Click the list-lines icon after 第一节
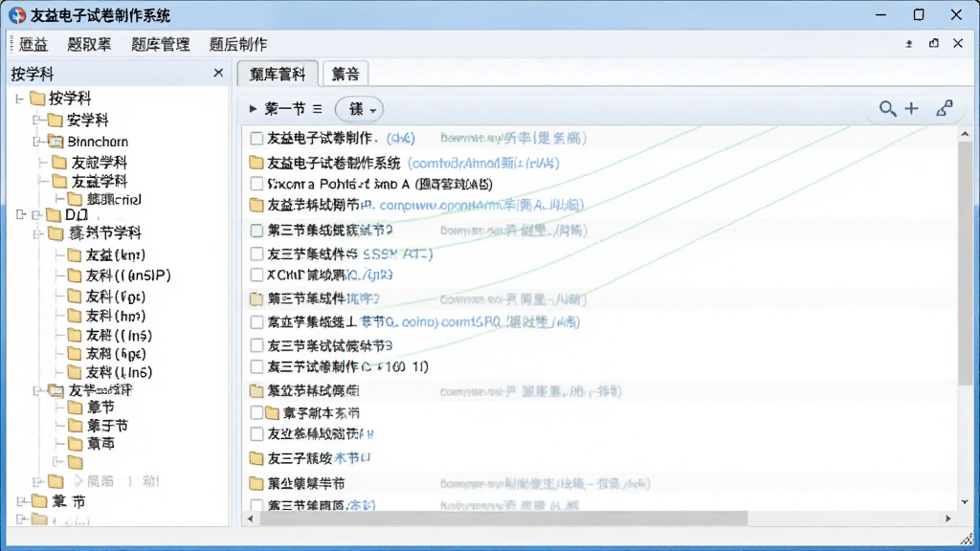This screenshot has width=980, height=551. click(318, 109)
